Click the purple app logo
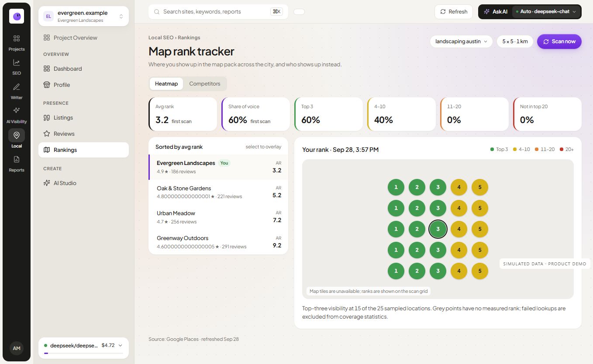This screenshot has width=593, height=364. pyautogui.click(x=17, y=16)
